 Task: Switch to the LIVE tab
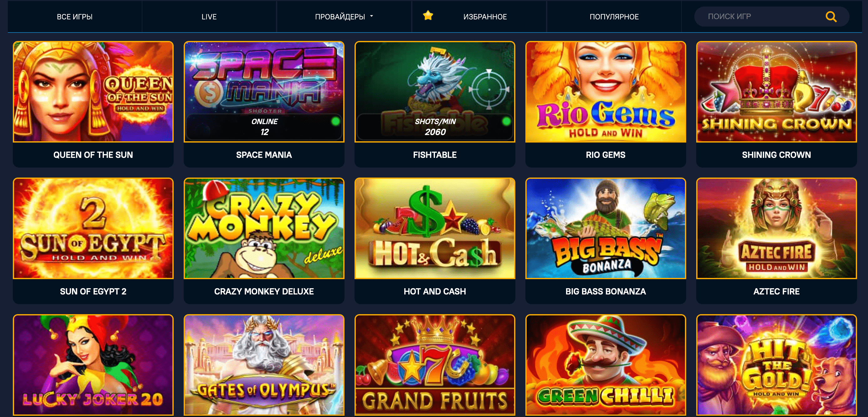click(209, 17)
